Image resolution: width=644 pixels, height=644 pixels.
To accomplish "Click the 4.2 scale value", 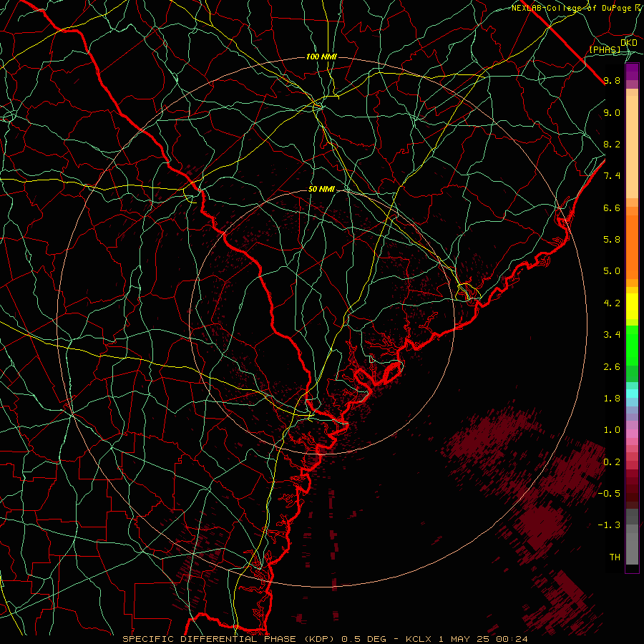I will click(x=612, y=303).
